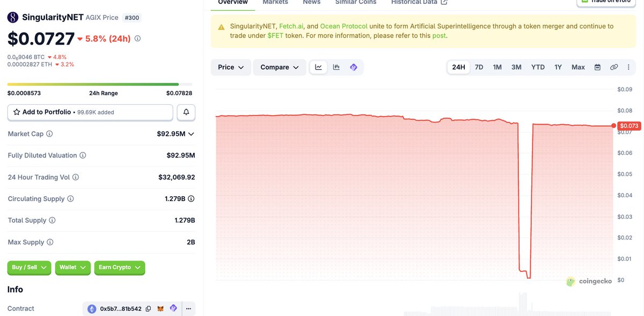
Task: Copy chart link icon
Action: pyautogui.click(x=614, y=67)
